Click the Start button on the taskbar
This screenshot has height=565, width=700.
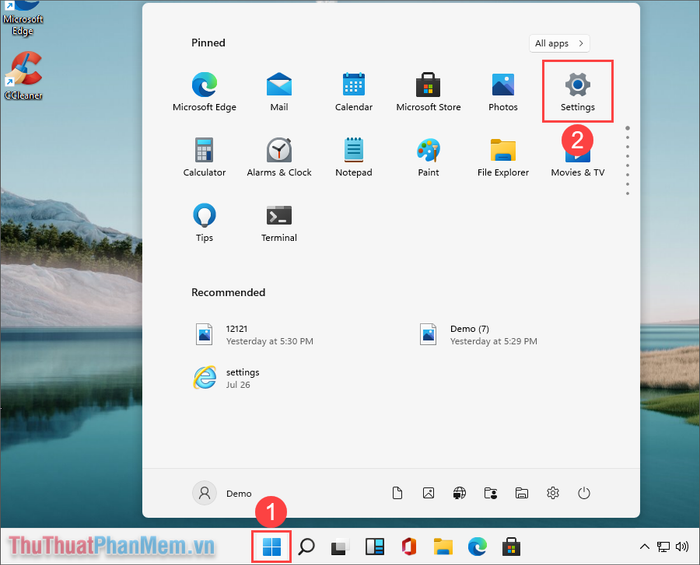(x=271, y=547)
